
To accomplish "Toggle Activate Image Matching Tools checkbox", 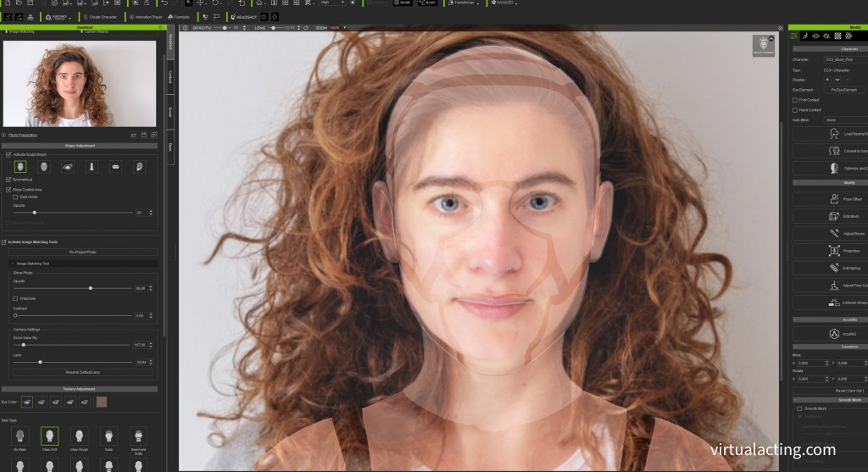I will 4,242.
